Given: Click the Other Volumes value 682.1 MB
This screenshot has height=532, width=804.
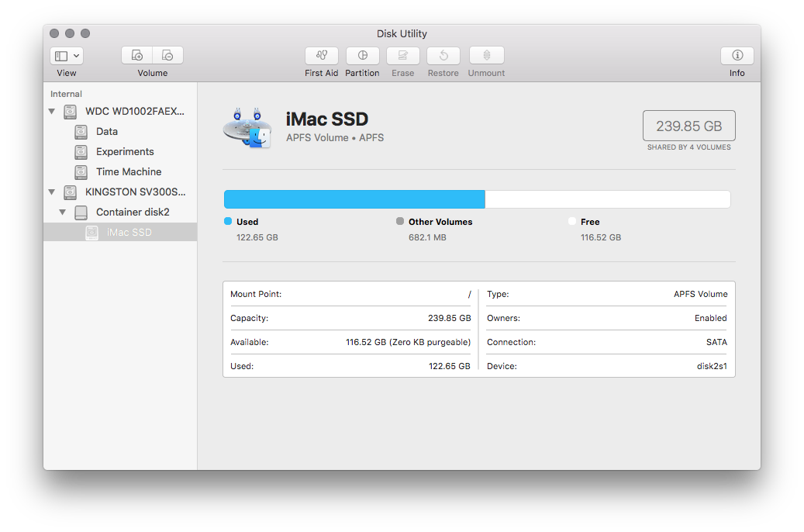Looking at the screenshot, I should (x=428, y=237).
